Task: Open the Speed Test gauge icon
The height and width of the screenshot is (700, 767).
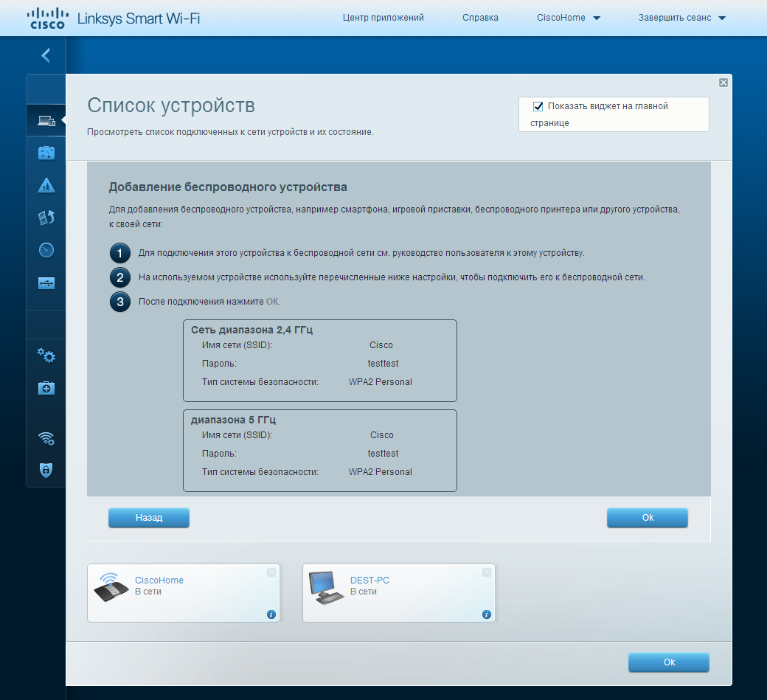Action: [x=46, y=250]
